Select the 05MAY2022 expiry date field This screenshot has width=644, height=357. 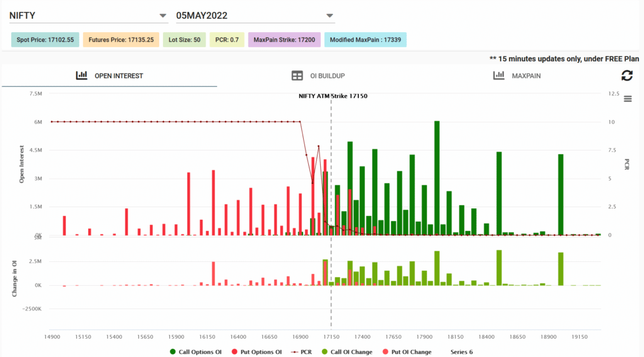pyautogui.click(x=255, y=16)
